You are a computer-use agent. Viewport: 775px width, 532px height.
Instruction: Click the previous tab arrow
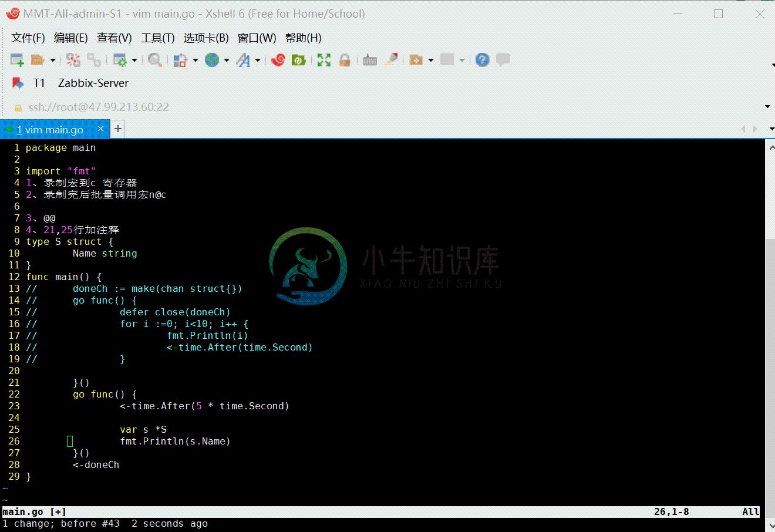(x=744, y=129)
